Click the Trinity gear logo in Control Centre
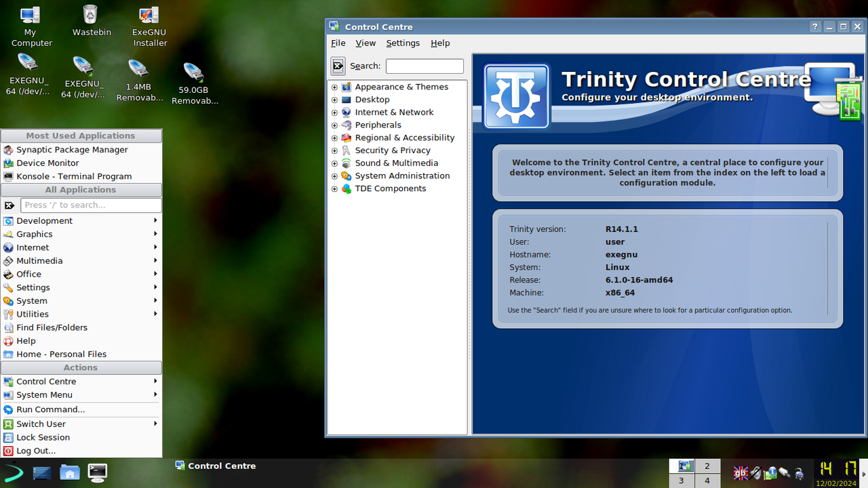 point(517,96)
